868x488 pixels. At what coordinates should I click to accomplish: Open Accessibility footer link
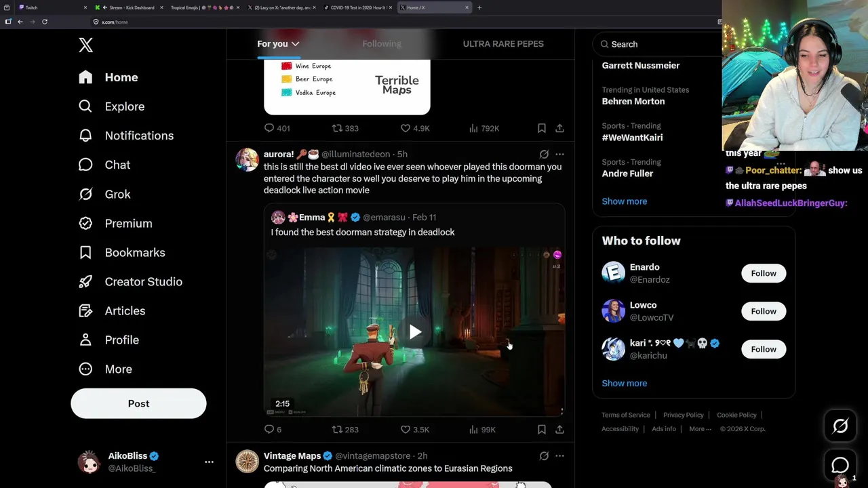point(620,429)
